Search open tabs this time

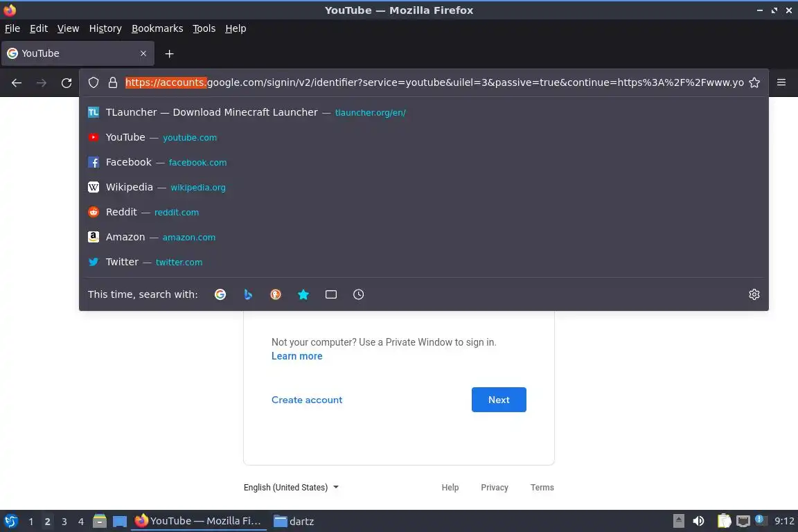coord(331,294)
